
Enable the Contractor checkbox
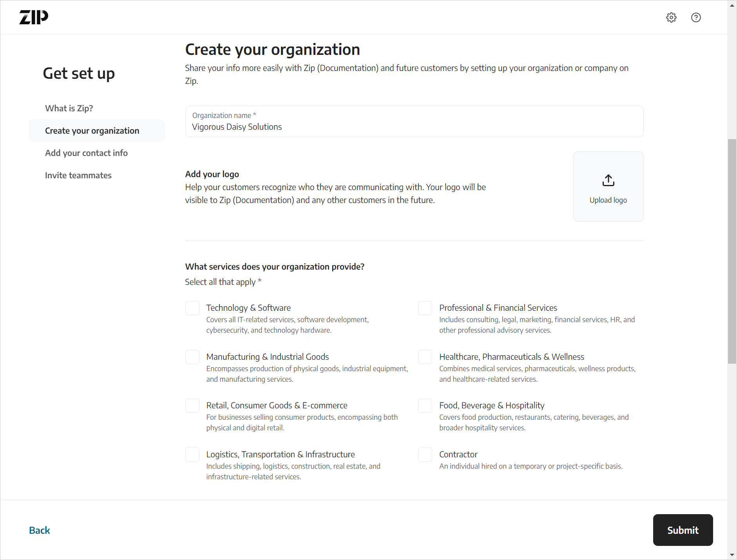[x=425, y=455]
